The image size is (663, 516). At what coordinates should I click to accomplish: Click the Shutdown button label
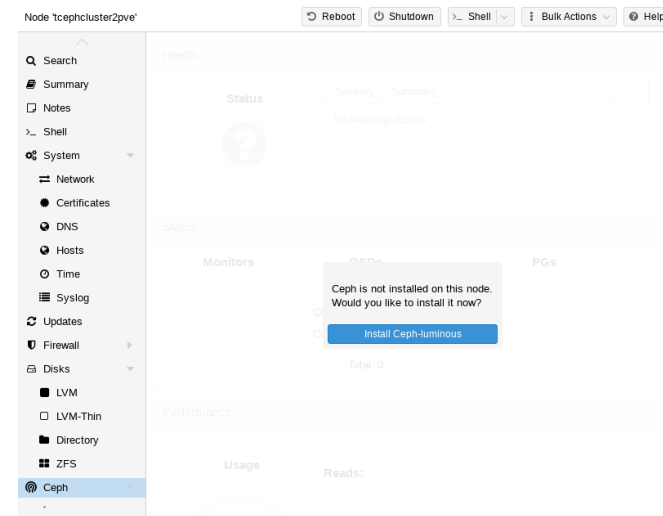[x=411, y=16]
